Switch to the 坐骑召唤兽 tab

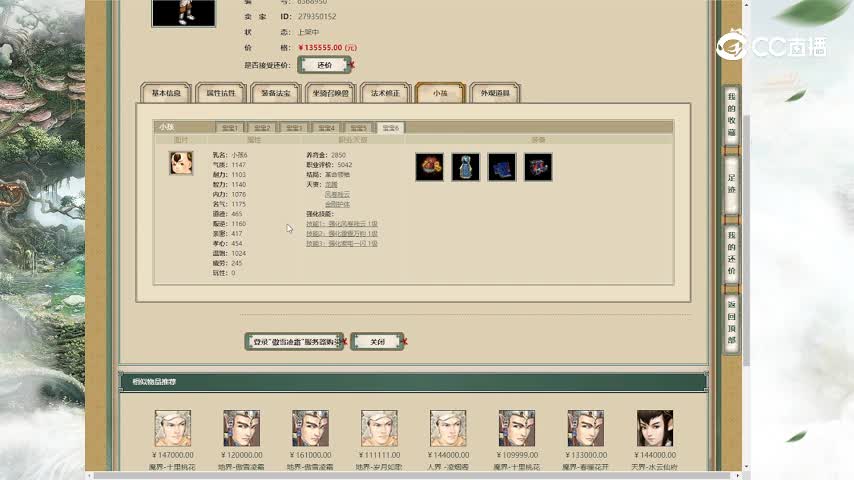(x=331, y=93)
